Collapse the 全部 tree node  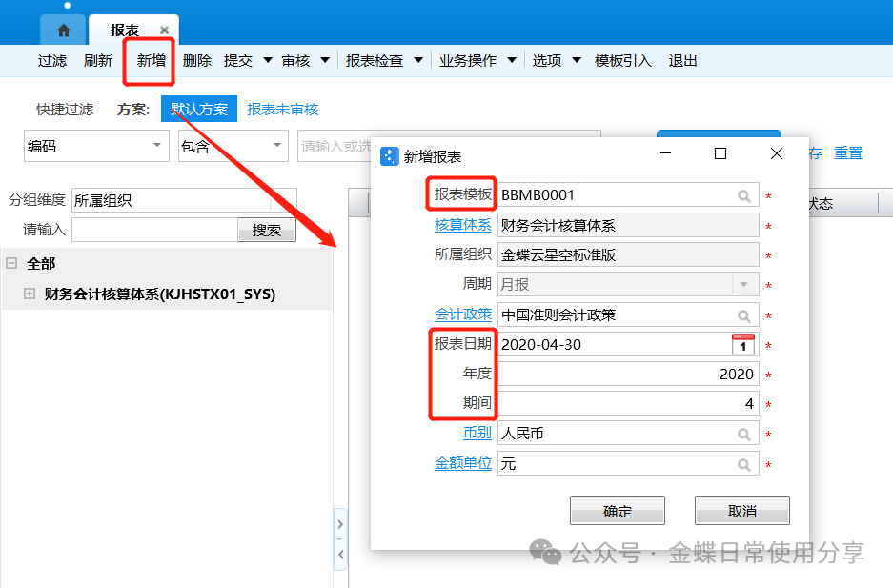pyautogui.click(x=11, y=263)
